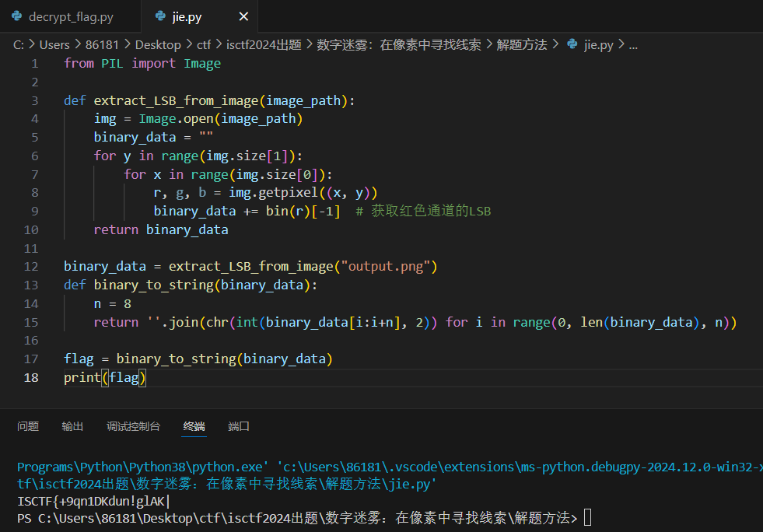Click the flag variable on line 17
This screenshot has height=532, width=763.
click(x=79, y=359)
